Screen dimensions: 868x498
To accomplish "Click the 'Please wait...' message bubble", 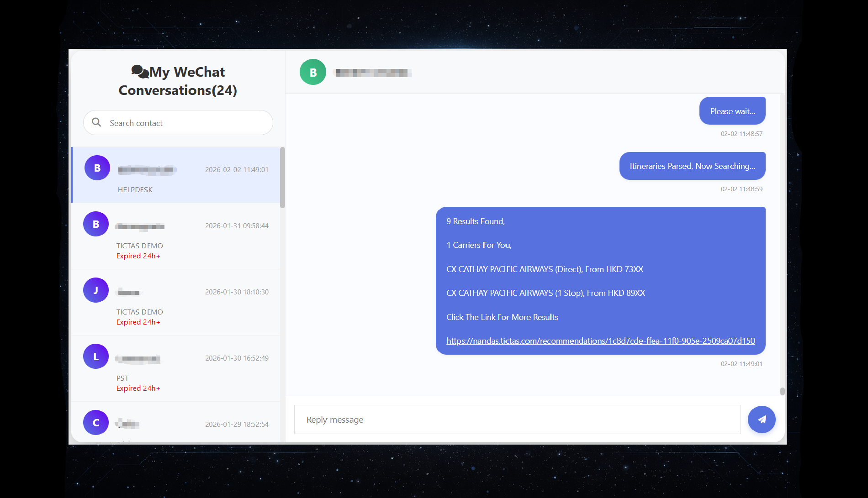I will 732,111.
